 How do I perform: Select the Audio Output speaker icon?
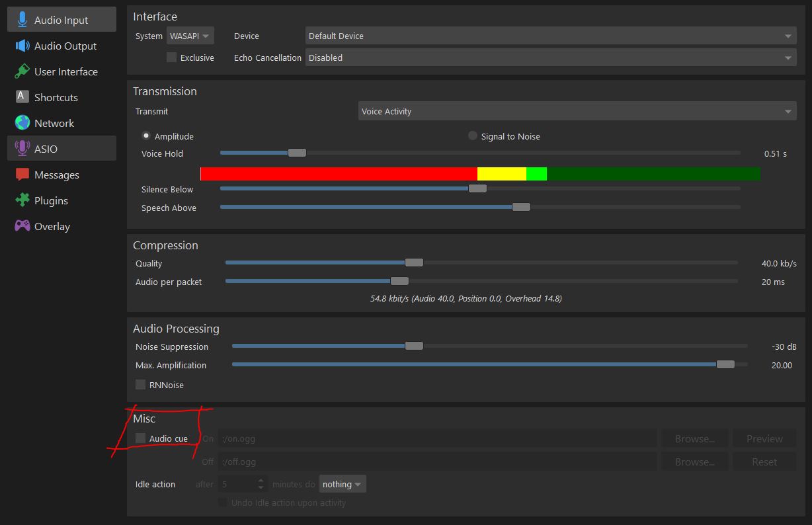(x=22, y=46)
